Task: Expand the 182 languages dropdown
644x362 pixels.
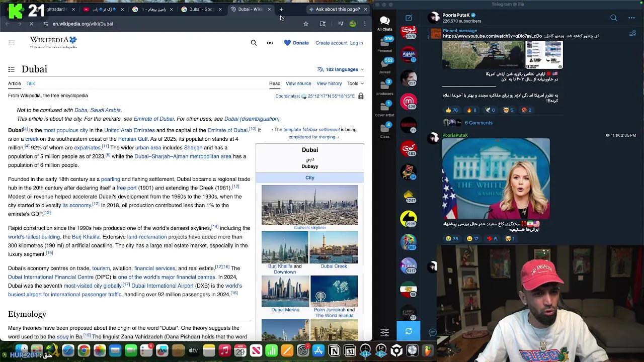Action: pyautogui.click(x=341, y=69)
